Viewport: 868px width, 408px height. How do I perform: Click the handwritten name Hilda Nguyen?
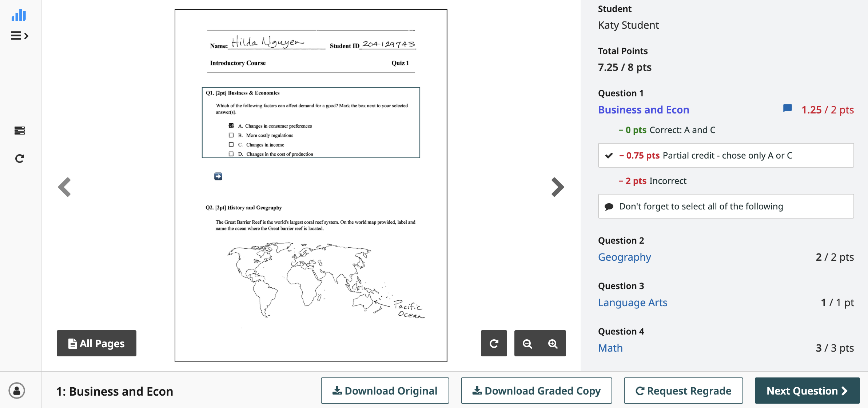pos(268,42)
